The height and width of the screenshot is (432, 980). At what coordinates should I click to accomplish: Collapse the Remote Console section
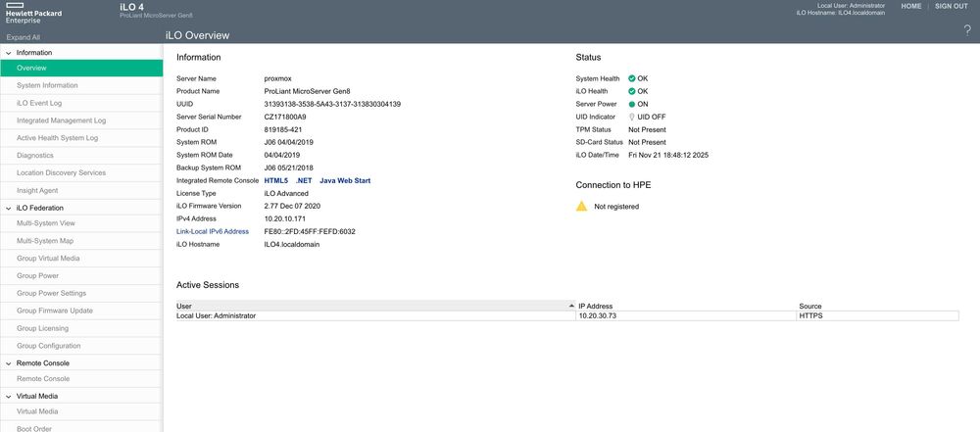pyautogui.click(x=8, y=363)
